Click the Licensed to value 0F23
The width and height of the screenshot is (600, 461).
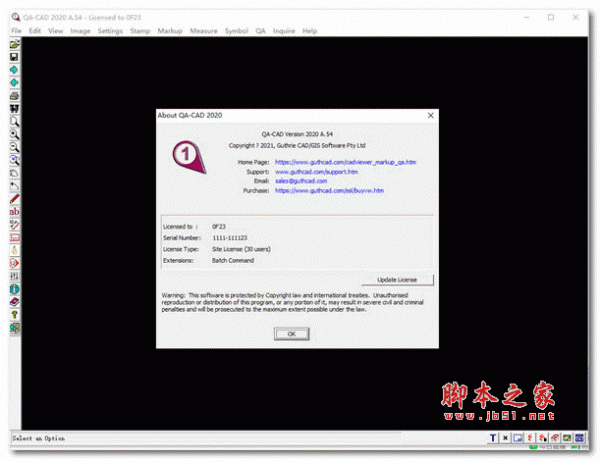pyautogui.click(x=219, y=226)
